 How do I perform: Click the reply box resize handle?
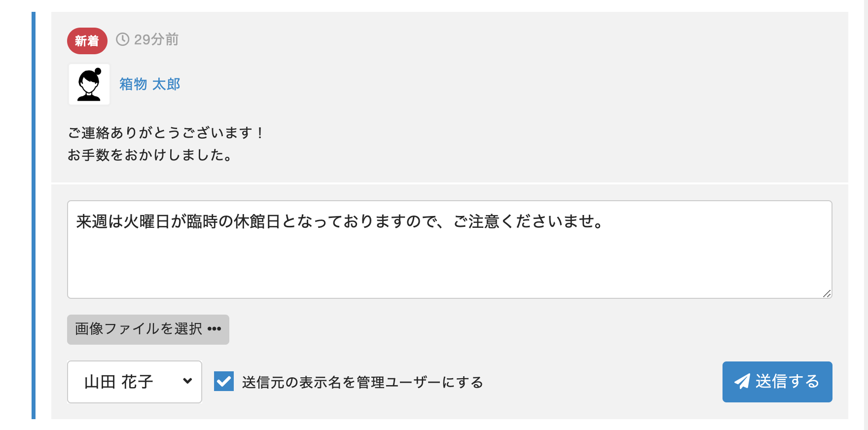click(x=827, y=293)
